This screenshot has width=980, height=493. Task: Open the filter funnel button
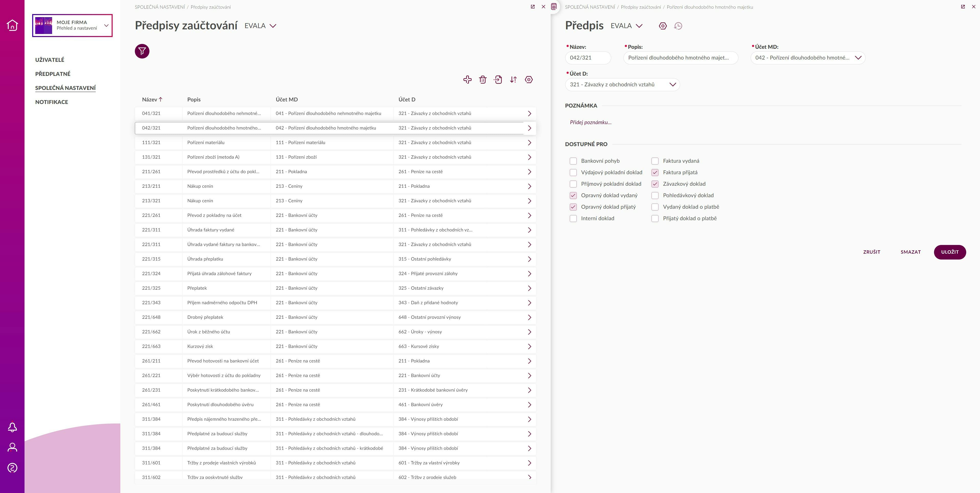click(142, 51)
